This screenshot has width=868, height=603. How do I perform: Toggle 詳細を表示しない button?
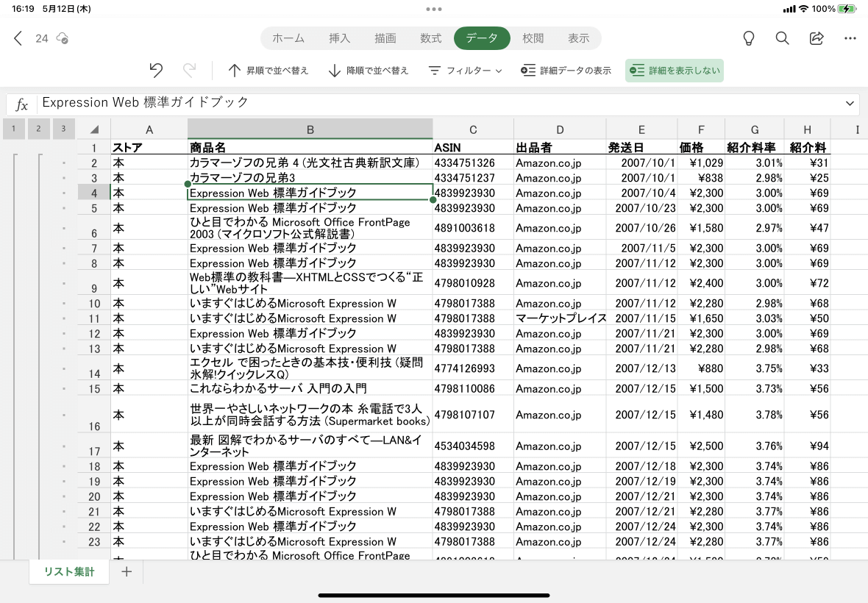pyautogui.click(x=675, y=71)
